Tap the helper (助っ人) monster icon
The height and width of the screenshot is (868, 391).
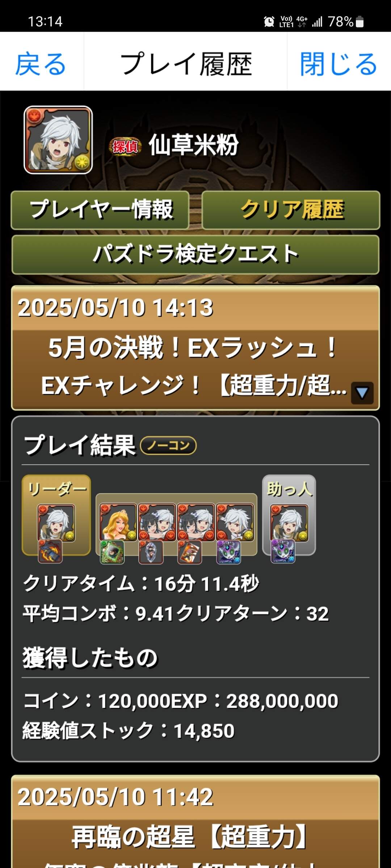pyautogui.click(x=289, y=523)
